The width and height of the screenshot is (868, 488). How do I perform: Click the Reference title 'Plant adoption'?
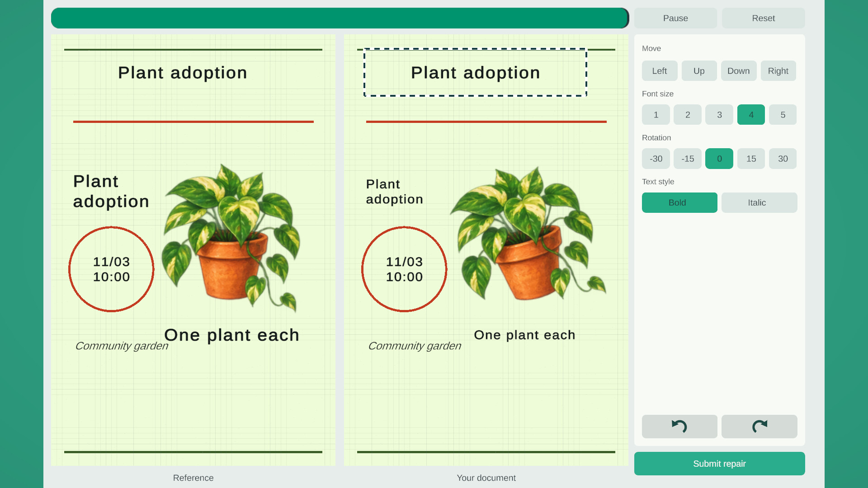click(183, 72)
